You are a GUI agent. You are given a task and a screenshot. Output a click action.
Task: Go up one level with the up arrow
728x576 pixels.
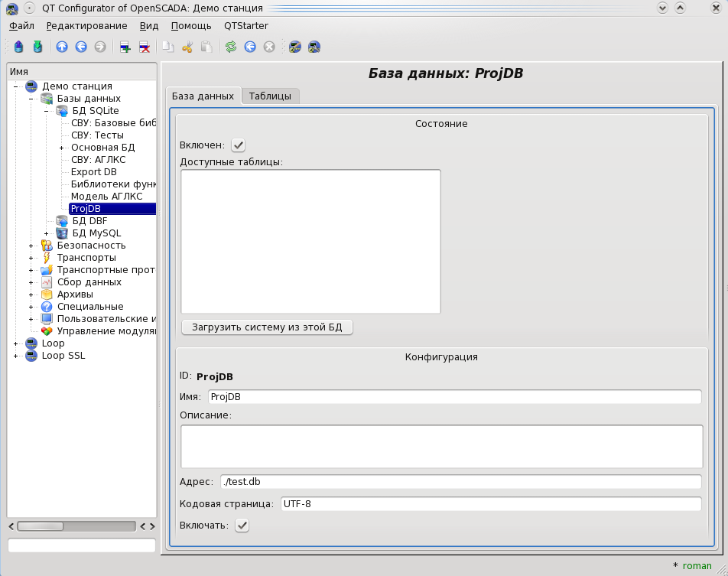point(62,47)
